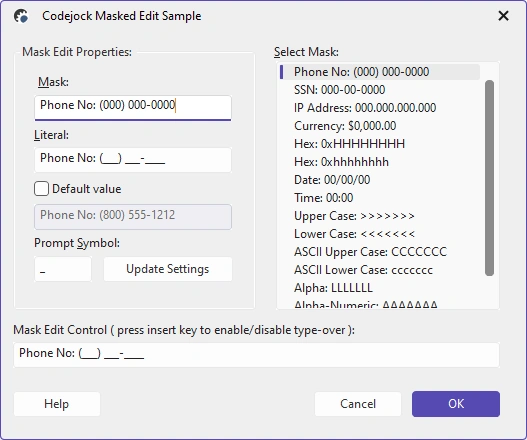Viewport: 527px width, 440px height.
Task: Select IP Address: 000.000.000.000 mask
Action: (380, 108)
